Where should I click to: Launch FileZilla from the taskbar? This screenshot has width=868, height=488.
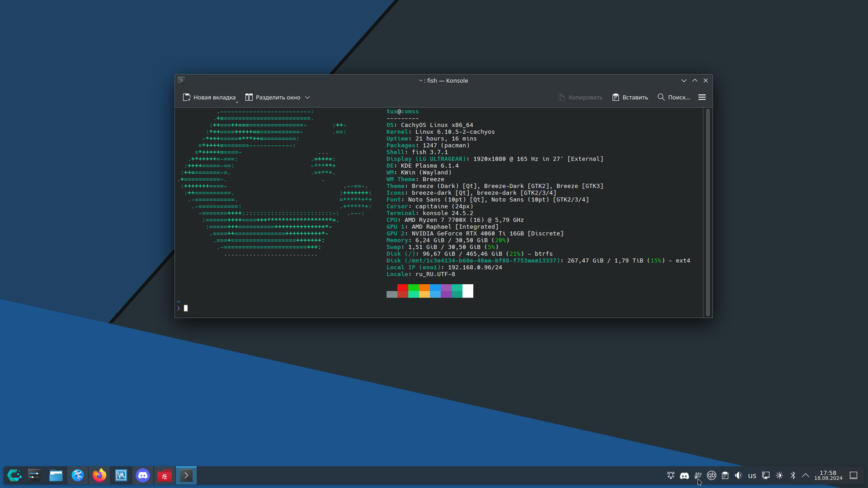[164, 475]
